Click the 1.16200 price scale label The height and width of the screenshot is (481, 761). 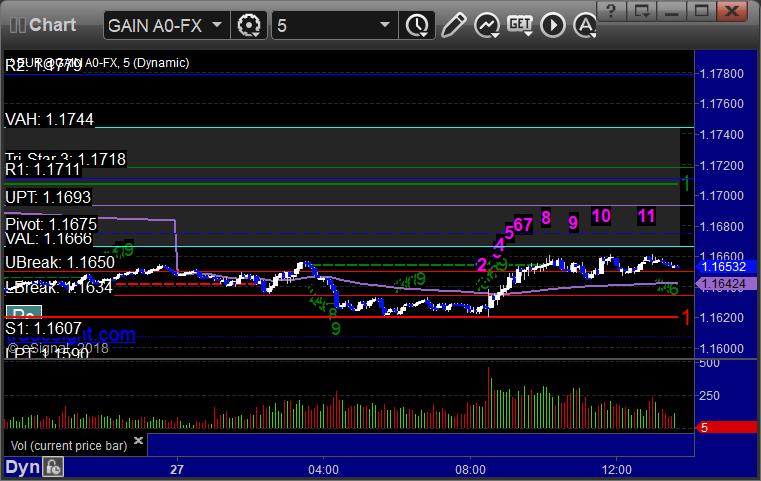(x=722, y=318)
